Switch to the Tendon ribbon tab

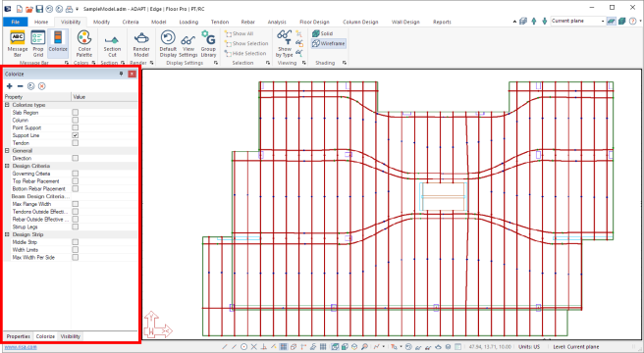[x=220, y=22]
